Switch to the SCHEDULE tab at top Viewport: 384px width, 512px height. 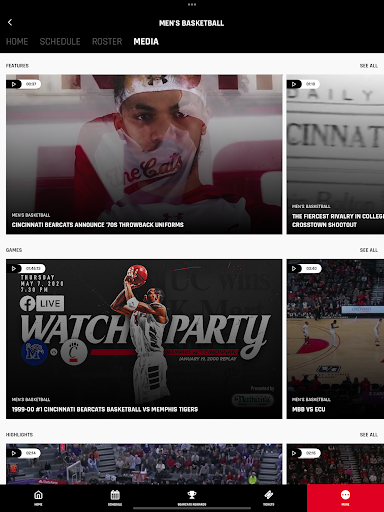click(x=60, y=42)
